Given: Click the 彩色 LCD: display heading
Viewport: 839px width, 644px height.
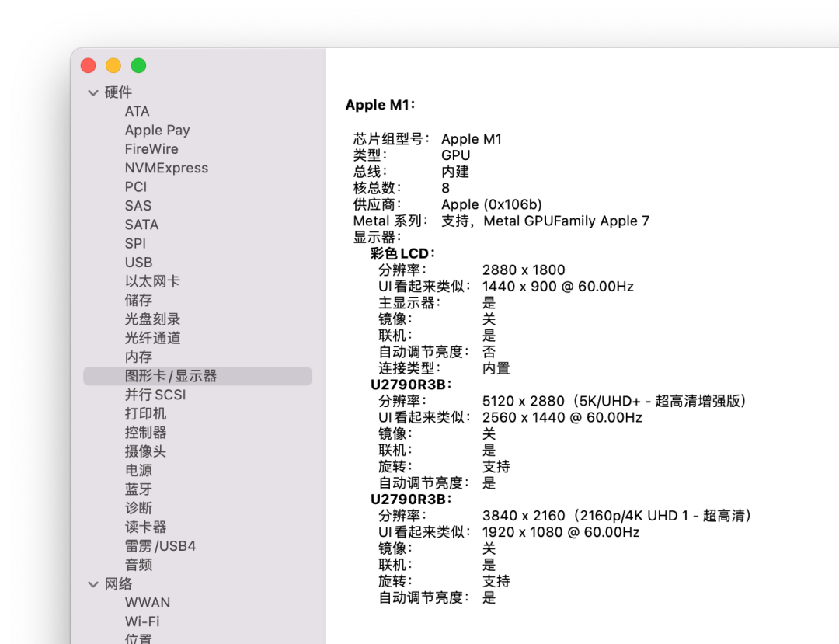Looking at the screenshot, I should (402, 253).
